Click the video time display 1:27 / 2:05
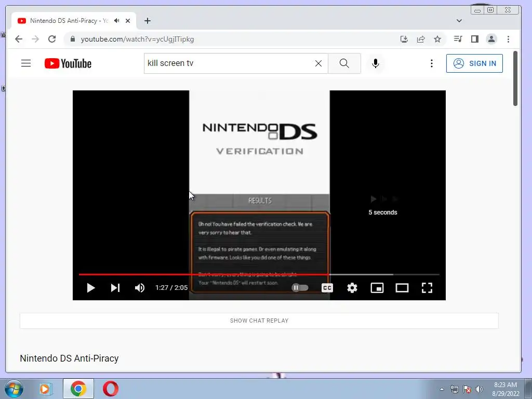Image resolution: width=532 pixels, height=399 pixels. point(171,288)
